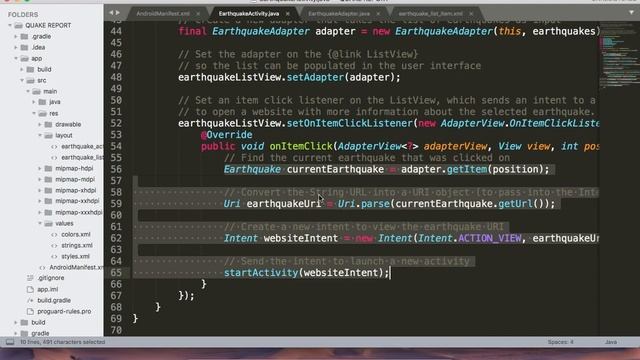Expand the mipmap-xhdpi folder
The height and width of the screenshot is (360, 640).
(x=40, y=190)
